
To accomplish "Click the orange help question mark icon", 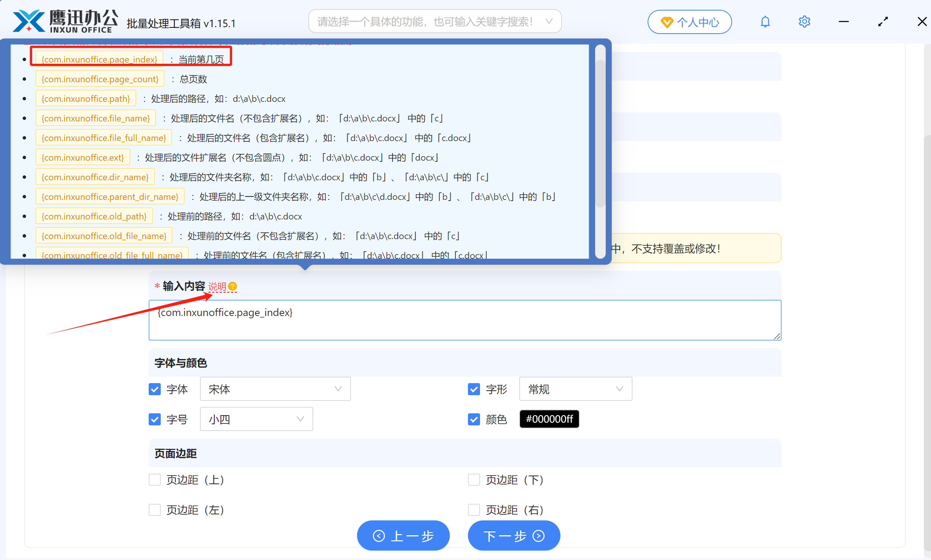I will pos(232,287).
